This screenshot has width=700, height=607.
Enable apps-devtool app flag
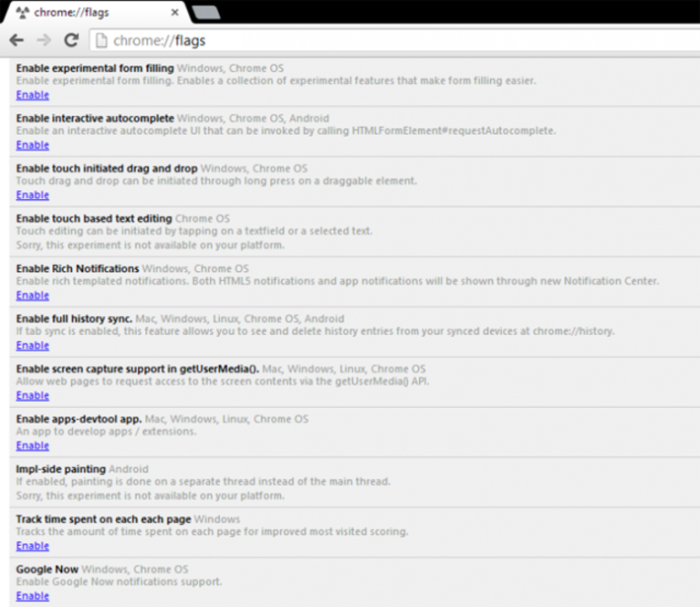pos(33,445)
